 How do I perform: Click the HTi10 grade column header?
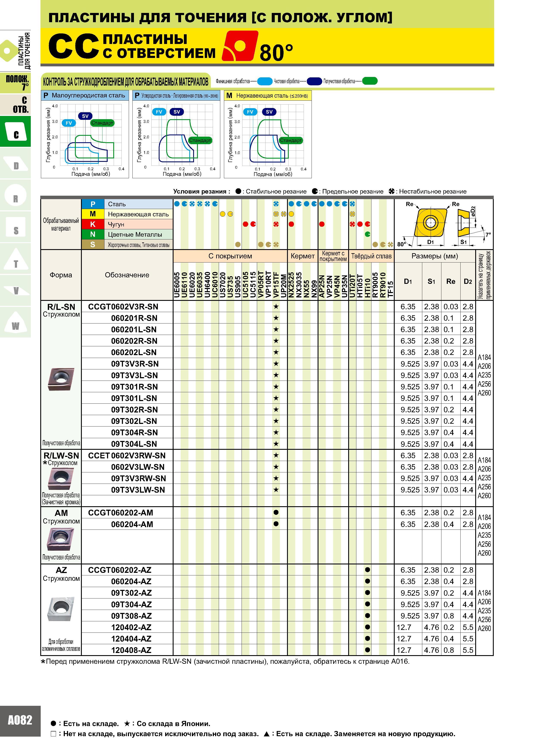[368, 288]
